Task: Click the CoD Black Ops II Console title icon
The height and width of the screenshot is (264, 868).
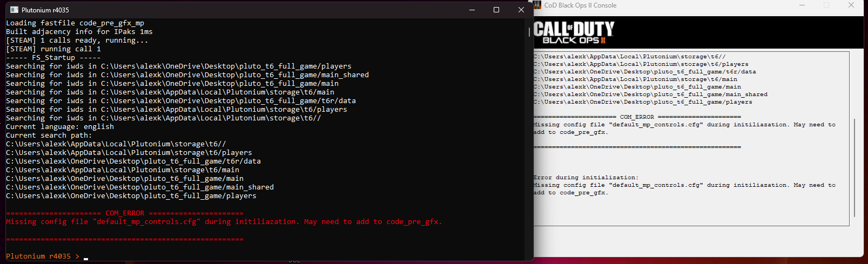Action: [537, 5]
